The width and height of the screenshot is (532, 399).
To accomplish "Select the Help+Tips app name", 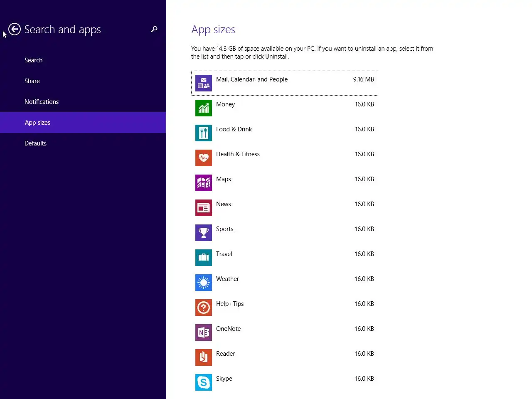I will pos(230,304).
